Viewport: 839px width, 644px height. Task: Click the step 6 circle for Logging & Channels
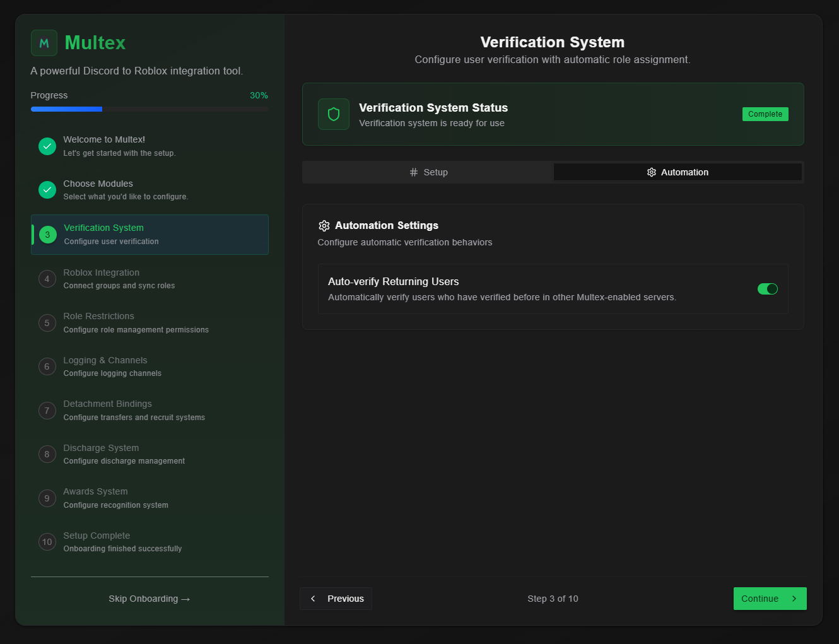pyautogui.click(x=47, y=366)
